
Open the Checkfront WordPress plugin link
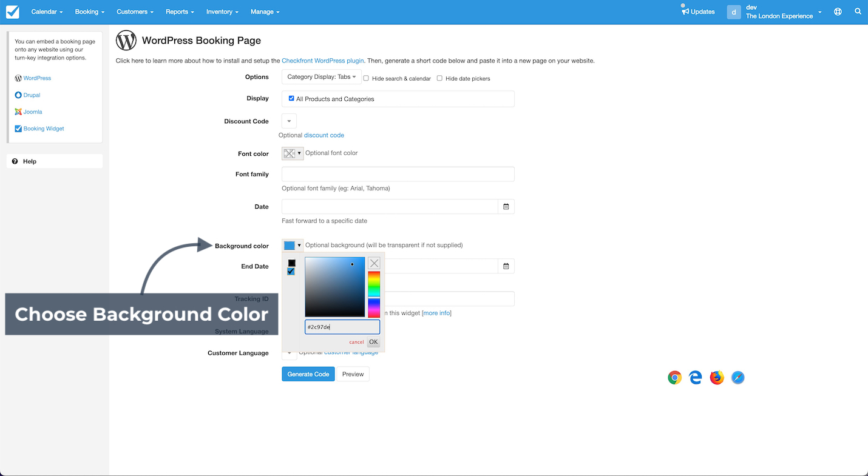point(323,61)
